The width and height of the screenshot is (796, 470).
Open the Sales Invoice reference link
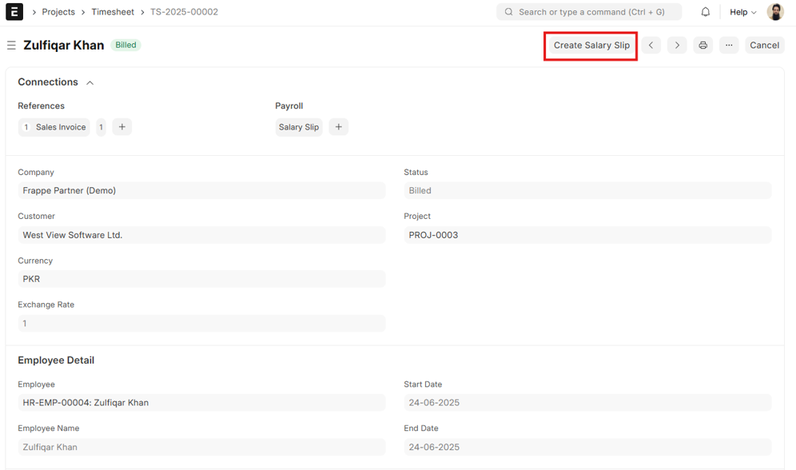(x=60, y=127)
